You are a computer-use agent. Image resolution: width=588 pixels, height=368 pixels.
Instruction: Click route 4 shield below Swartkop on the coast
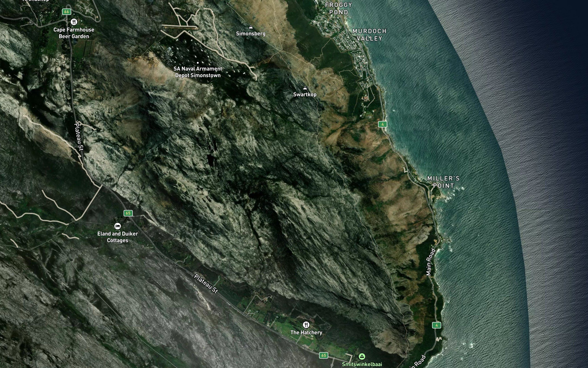pyautogui.click(x=382, y=124)
